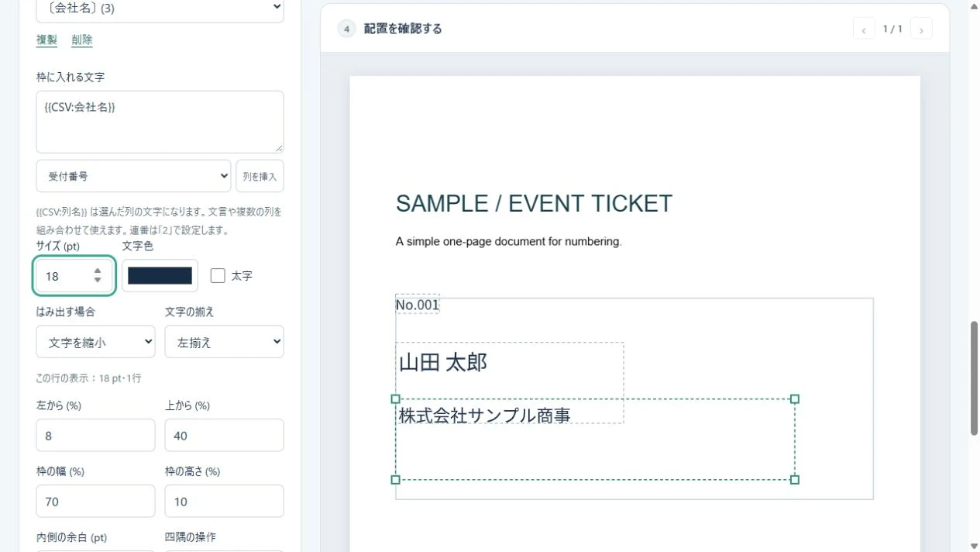Decrease font size with the down arrow
The width and height of the screenshot is (980, 552).
coord(98,281)
